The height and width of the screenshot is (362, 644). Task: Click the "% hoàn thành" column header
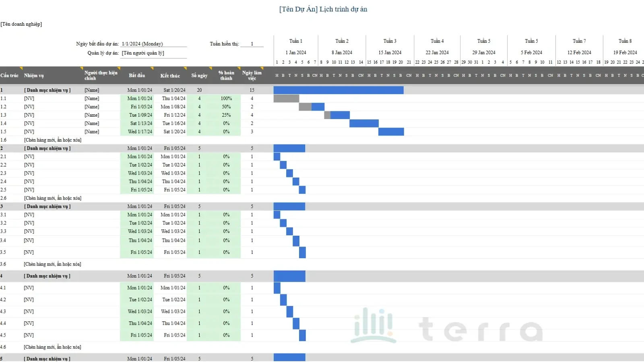(x=226, y=76)
